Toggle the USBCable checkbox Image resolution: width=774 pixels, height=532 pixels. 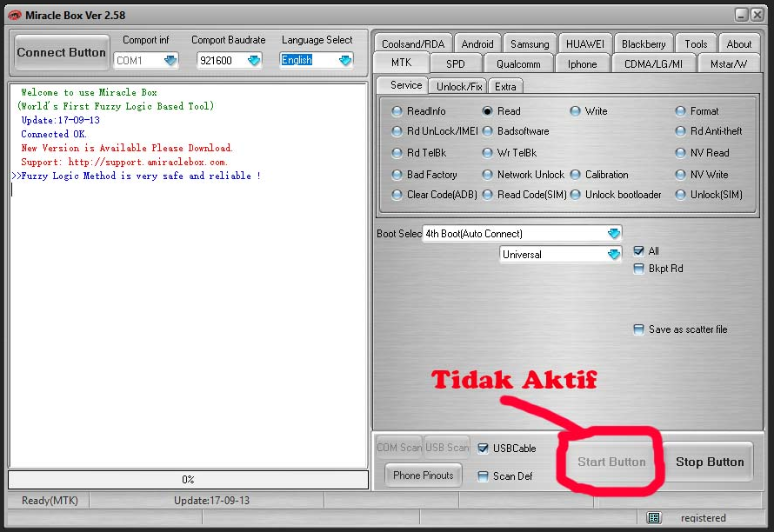[484, 448]
